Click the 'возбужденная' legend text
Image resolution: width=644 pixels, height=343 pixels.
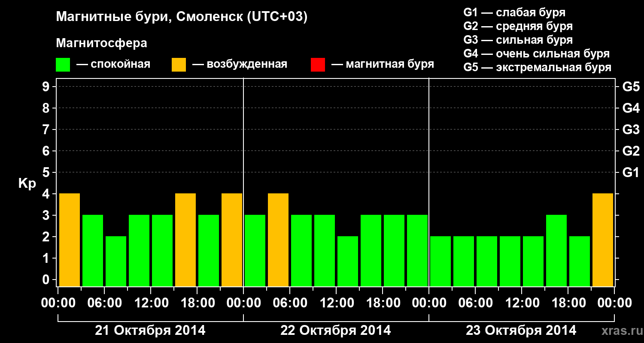tap(247, 64)
